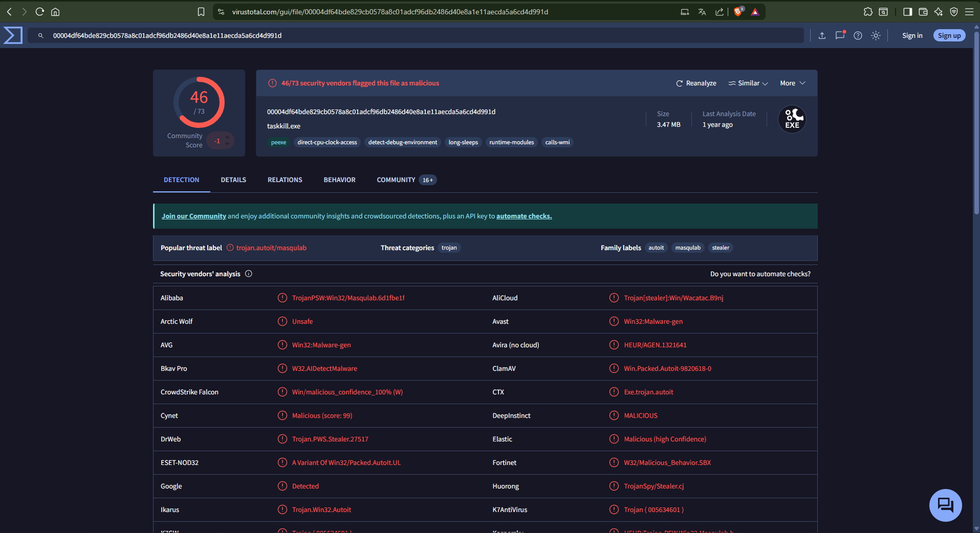This screenshot has width=980, height=533.
Task: Vote community score down arrow
Action: [x=227, y=144]
